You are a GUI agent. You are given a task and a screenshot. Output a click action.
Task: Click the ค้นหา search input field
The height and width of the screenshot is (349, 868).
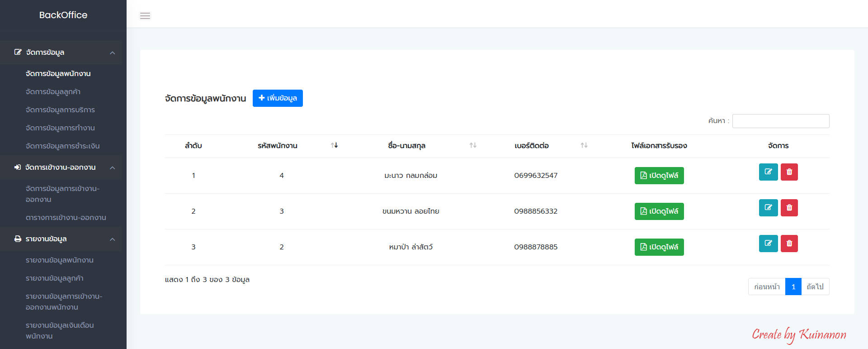pyautogui.click(x=780, y=121)
